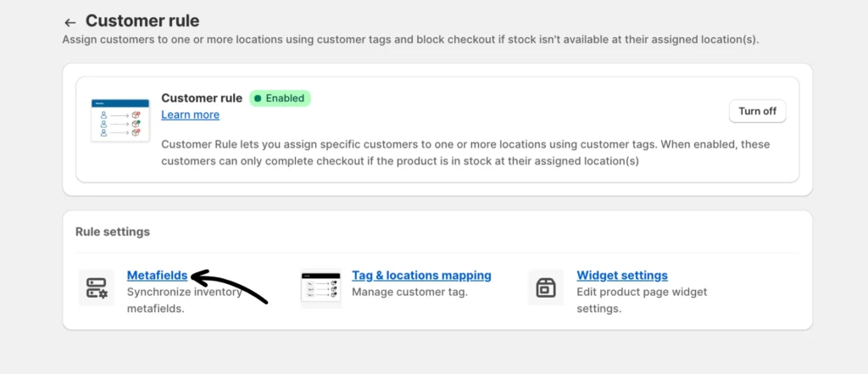Click the 'Manage customer tag' description text

[x=409, y=293]
